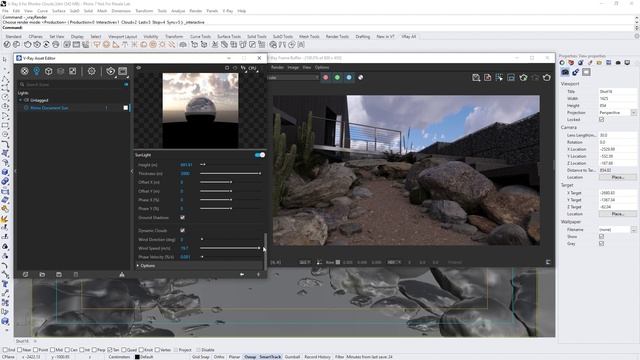Toggle the blue channel in Frame Buffer

coord(349,77)
